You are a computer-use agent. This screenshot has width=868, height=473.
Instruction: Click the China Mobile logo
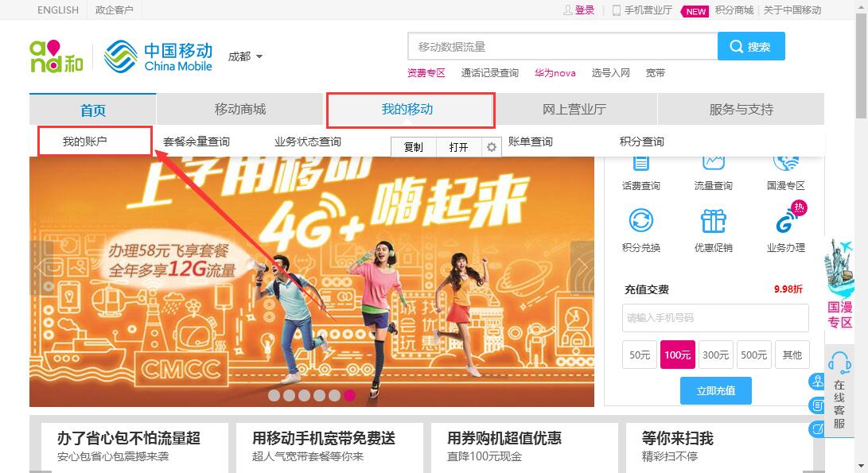click(158, 56)
